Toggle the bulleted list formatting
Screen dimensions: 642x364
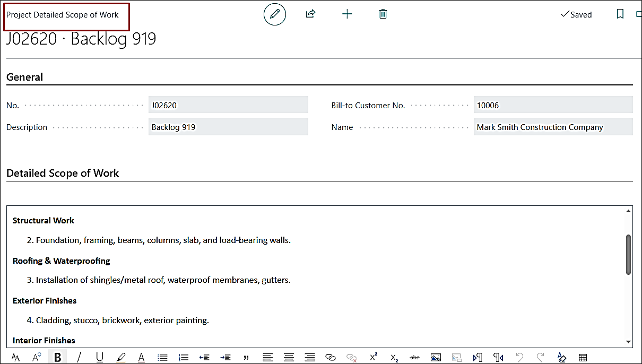coord(162,357)
